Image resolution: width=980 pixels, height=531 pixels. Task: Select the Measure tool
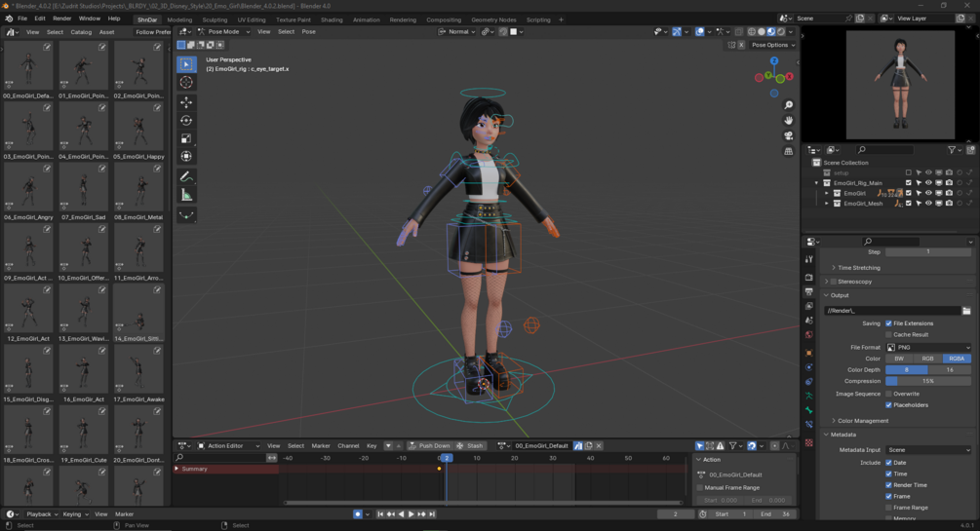pos(186,195)
